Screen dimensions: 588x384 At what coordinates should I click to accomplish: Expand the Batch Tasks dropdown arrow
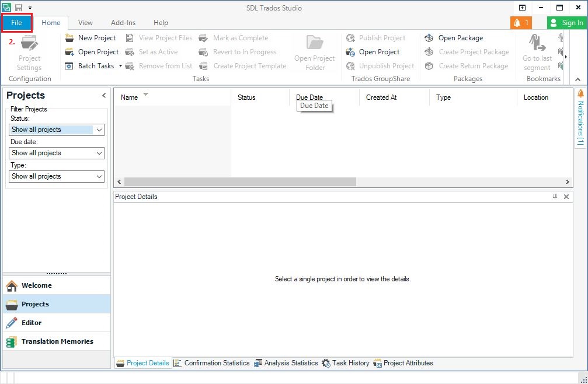(120, 65)
